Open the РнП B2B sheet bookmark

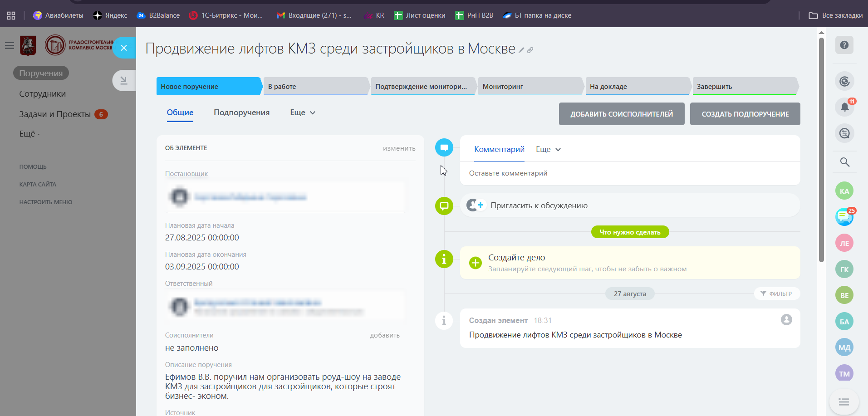pyautogui.click(x=474, y=15)
